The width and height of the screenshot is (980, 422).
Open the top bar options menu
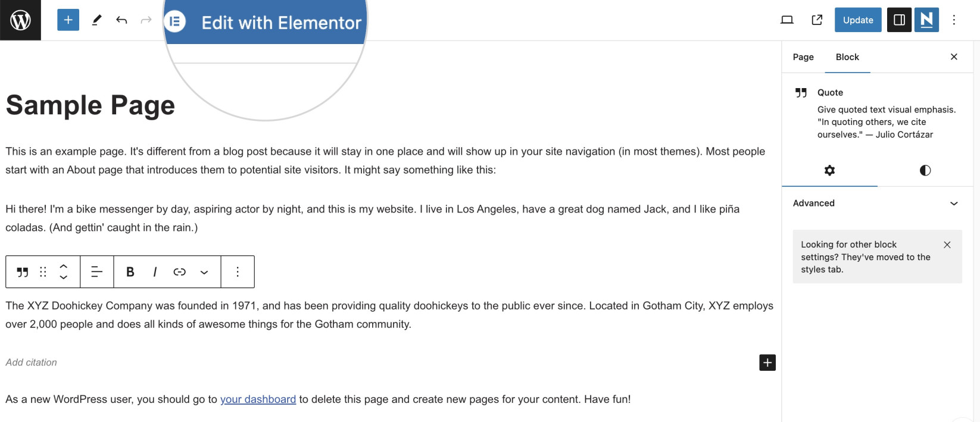pos(954,20)
